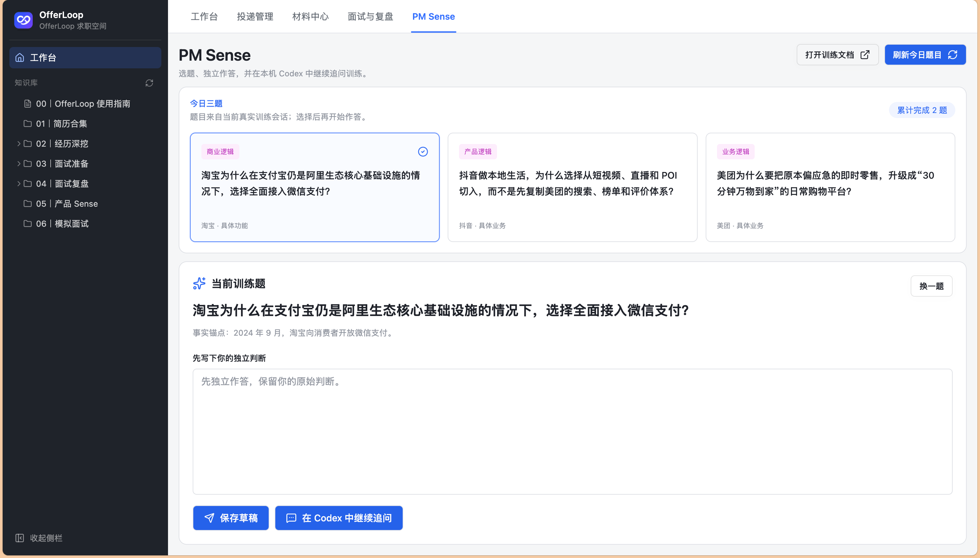Click the folder icon of 04 面试复盘
This screenshot has height=558, width=980.
click(28, 183)
